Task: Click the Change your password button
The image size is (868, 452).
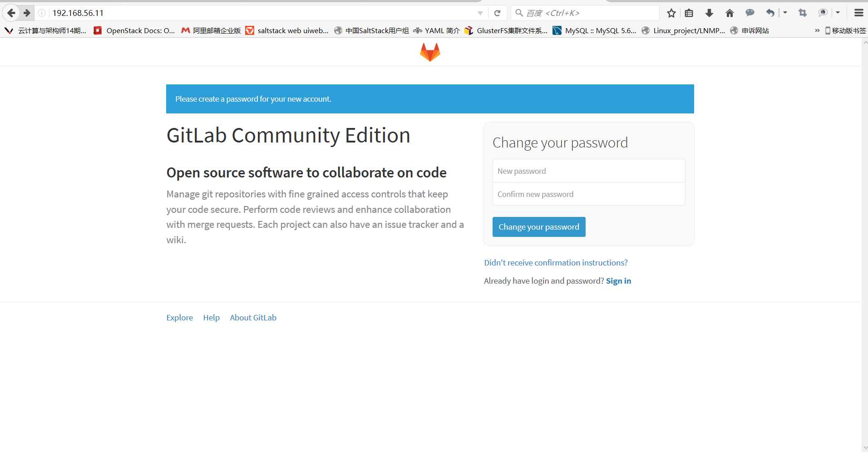Action: (x=539, y=227)
